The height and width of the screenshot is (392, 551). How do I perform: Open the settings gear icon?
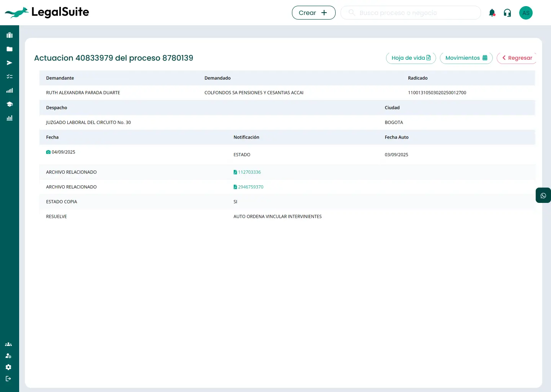pyautogui.click(x=8, y=367)
